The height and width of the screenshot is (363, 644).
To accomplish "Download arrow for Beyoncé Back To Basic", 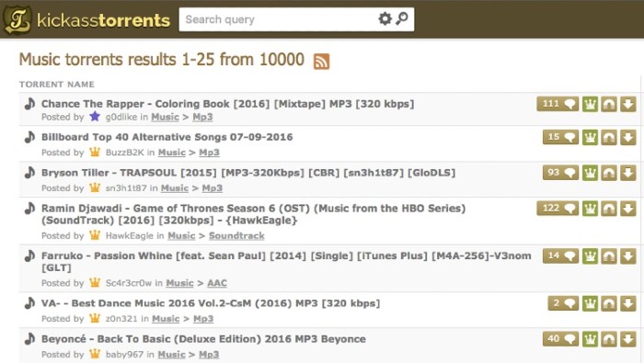I will pos(628,339).
